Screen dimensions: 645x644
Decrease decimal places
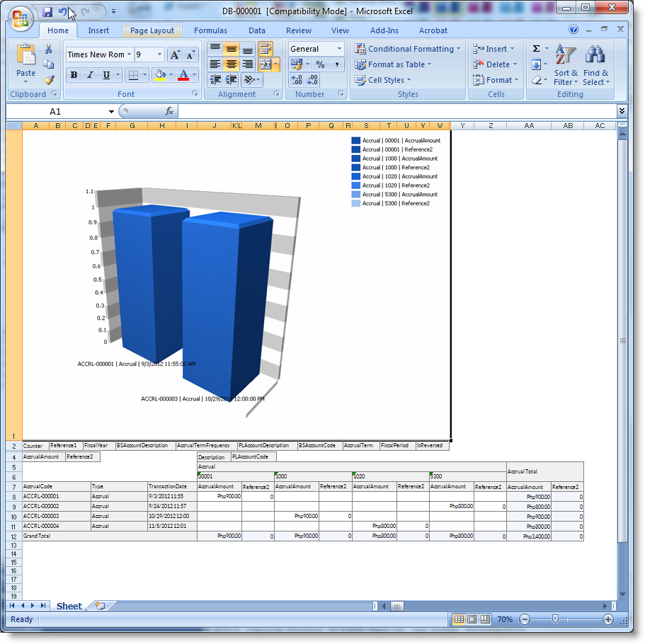[x=313, y=79]
